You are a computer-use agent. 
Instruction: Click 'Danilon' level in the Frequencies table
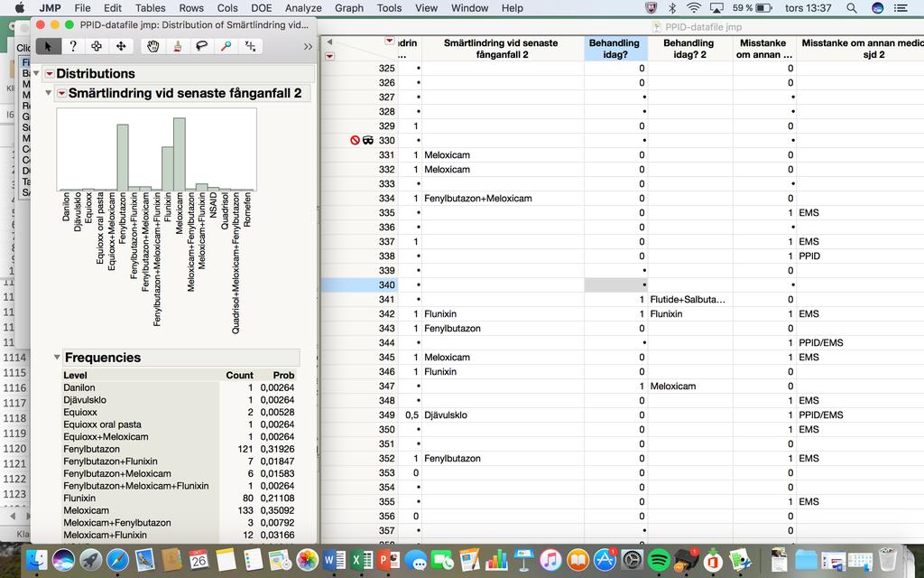(79, 387)
